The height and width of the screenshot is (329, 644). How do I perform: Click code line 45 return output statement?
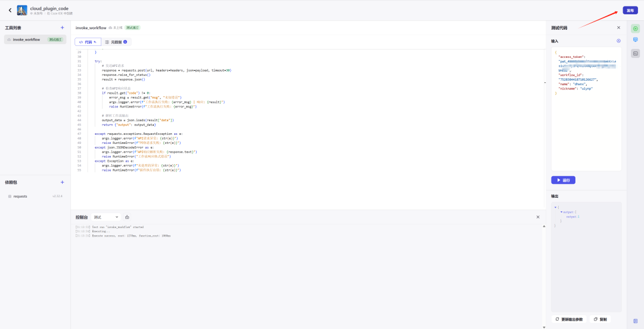coord(129,125)
